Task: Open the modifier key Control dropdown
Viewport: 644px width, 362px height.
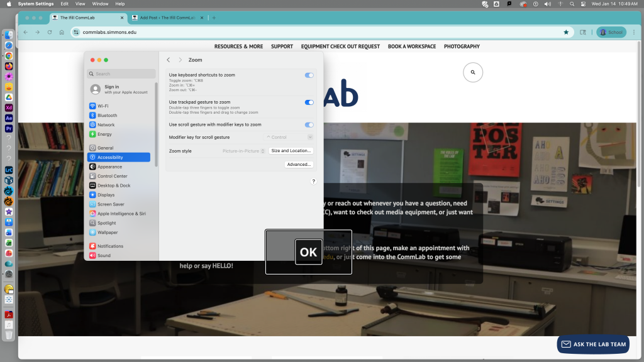Action: 288,137
